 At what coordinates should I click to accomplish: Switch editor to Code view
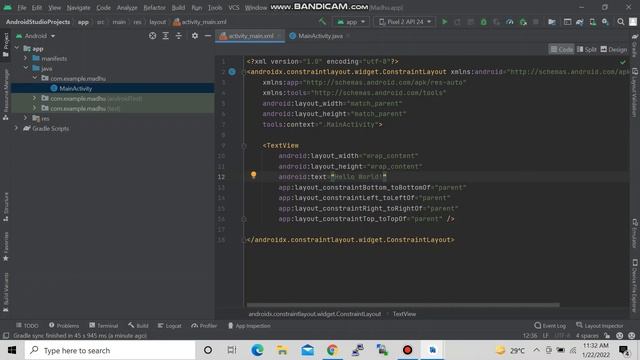(562, 49)
